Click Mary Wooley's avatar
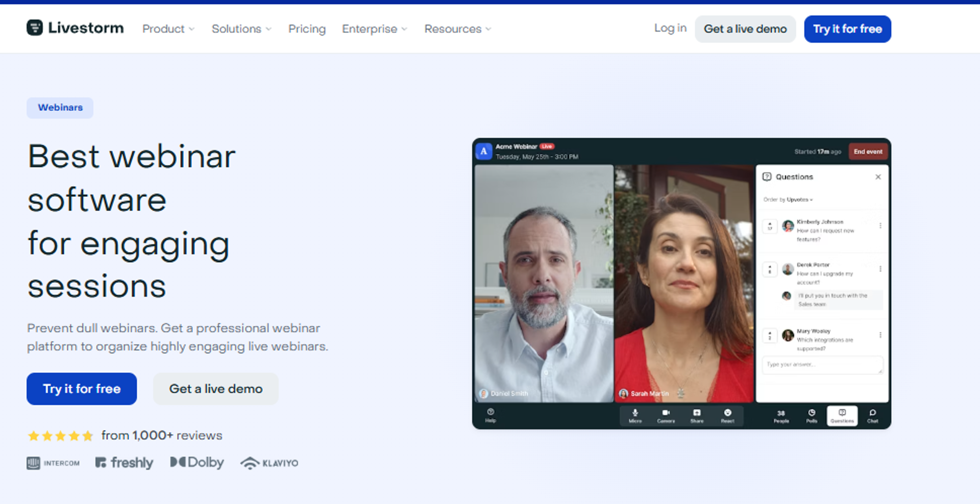980x504 pixels. (788, 335)
